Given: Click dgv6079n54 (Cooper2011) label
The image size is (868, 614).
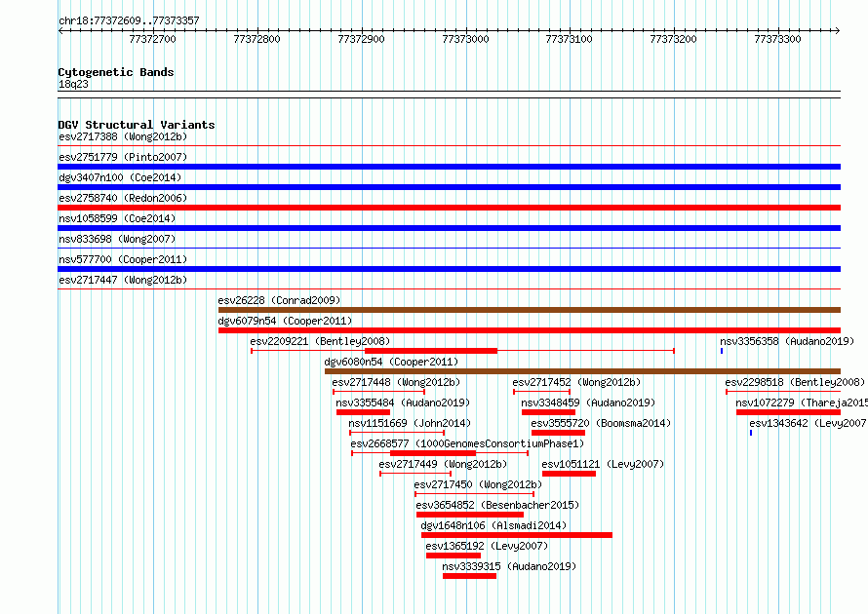Looking at the screenshot, I should pos(285,321).
